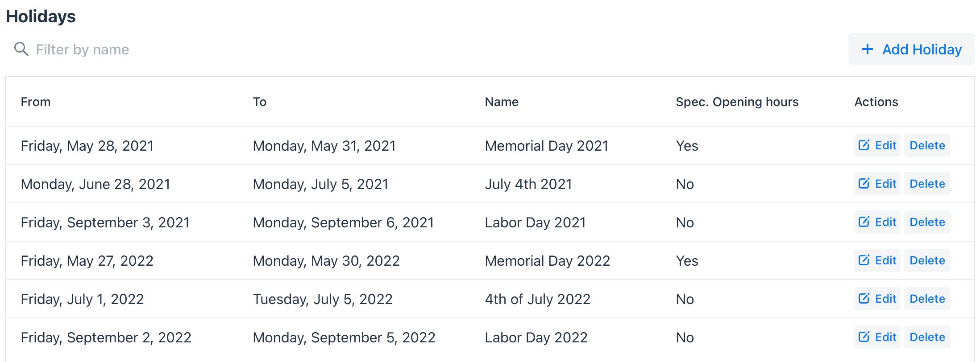The height and width of the screenshot is (362, 980).
Task: Click the edit pencil icon for July 4th 2021
Action: pos(864,183)
